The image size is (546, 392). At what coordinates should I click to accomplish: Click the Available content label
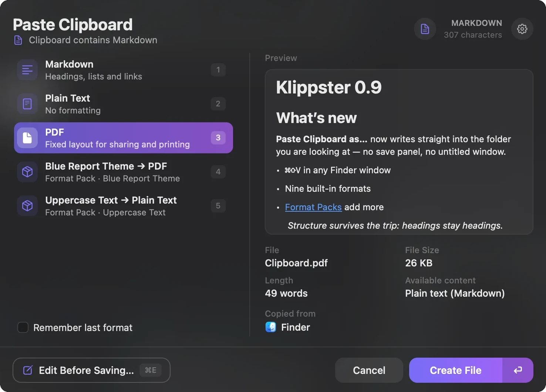tap(440, 280)
